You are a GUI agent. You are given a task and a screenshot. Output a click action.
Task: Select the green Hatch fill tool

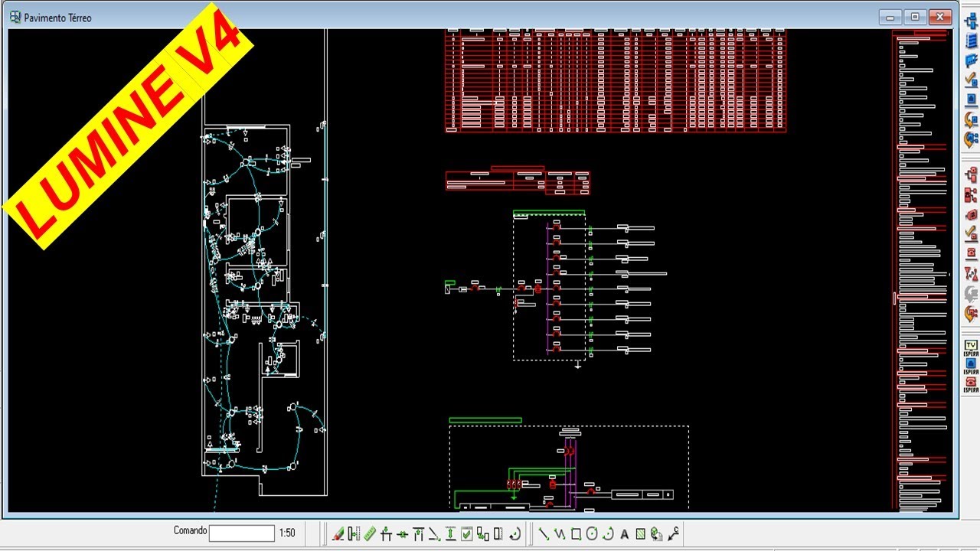tap(640, 533)
